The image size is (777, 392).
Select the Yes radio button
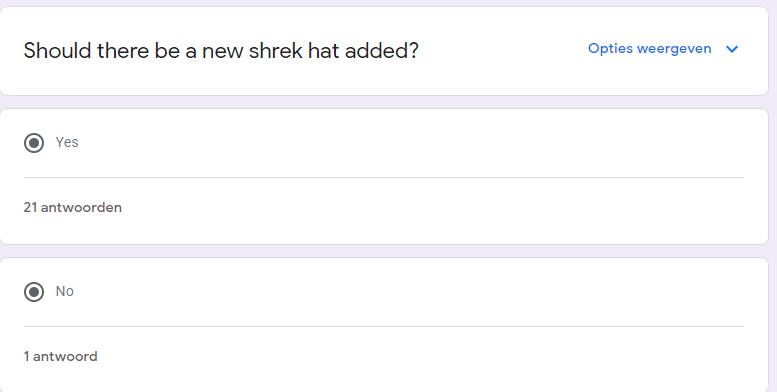click(x=34, y=143)
